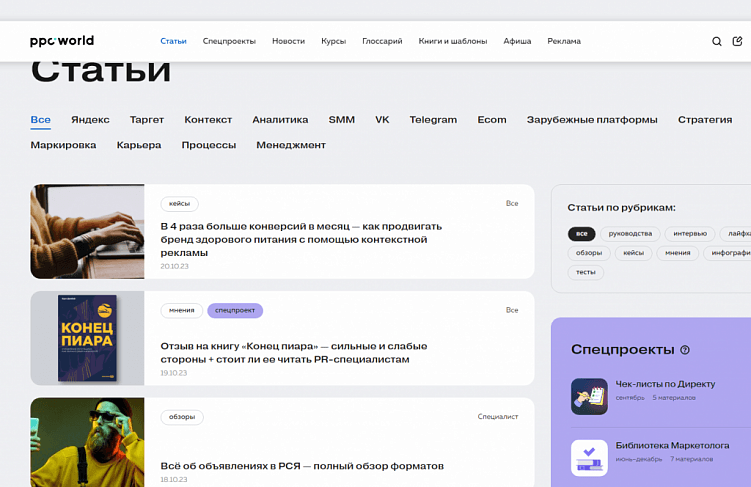The height and width of the screenshot is (487, 751).
Task: Open Библиотека Маркетолога project icon
Action: (x=589, y=458)
